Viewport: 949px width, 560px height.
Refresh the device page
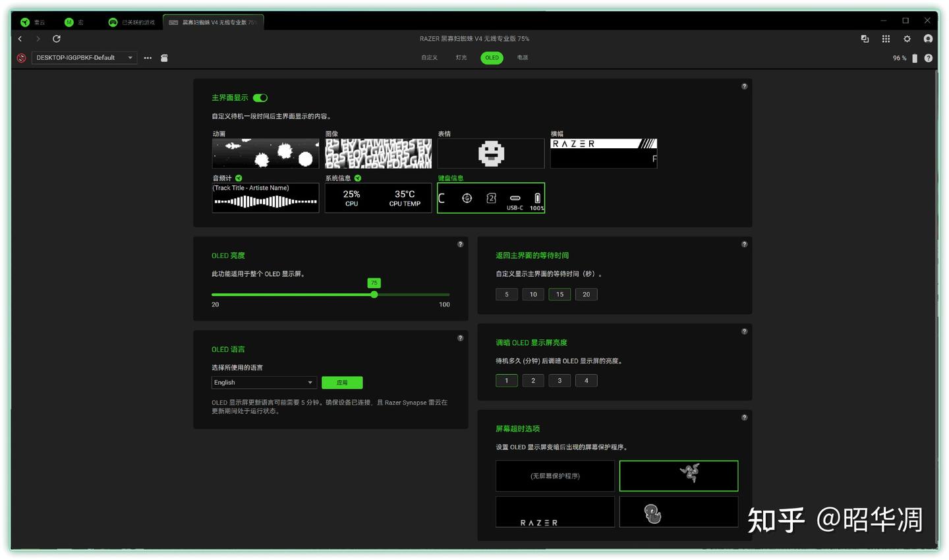click(x=57, y=39)
